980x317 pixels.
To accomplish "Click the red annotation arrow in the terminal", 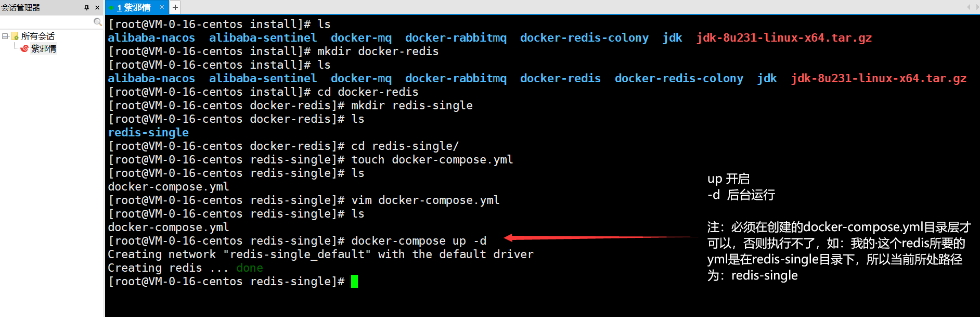I will pos(601,238).
